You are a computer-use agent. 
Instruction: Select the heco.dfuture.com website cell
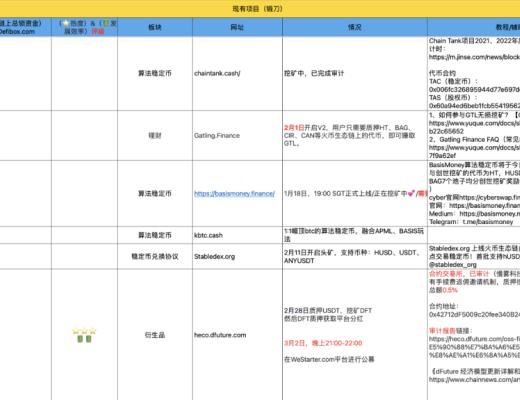pos(237,335)
